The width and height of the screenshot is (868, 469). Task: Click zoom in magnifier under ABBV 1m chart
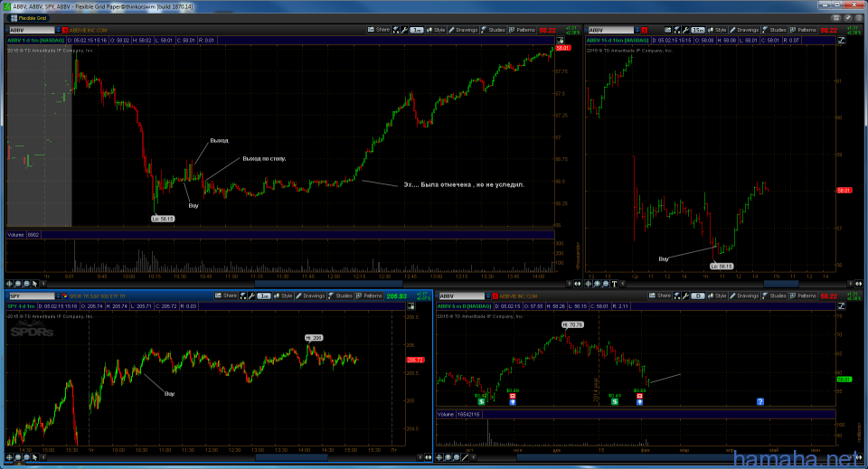[18, 284]
